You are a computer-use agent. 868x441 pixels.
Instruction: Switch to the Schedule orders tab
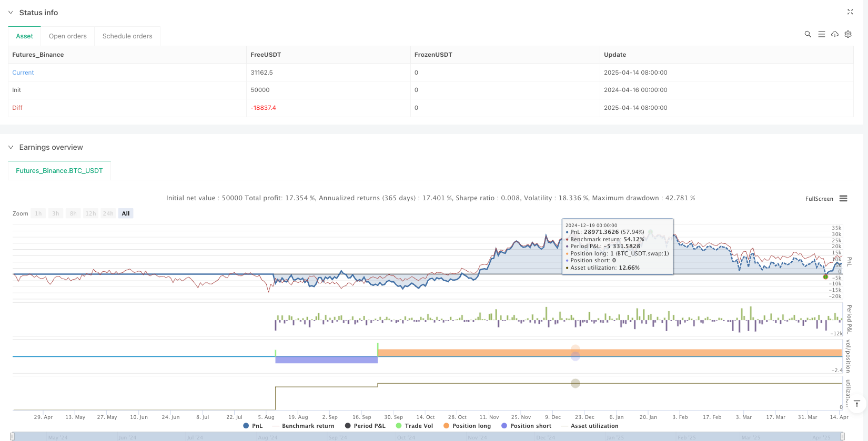127,36
